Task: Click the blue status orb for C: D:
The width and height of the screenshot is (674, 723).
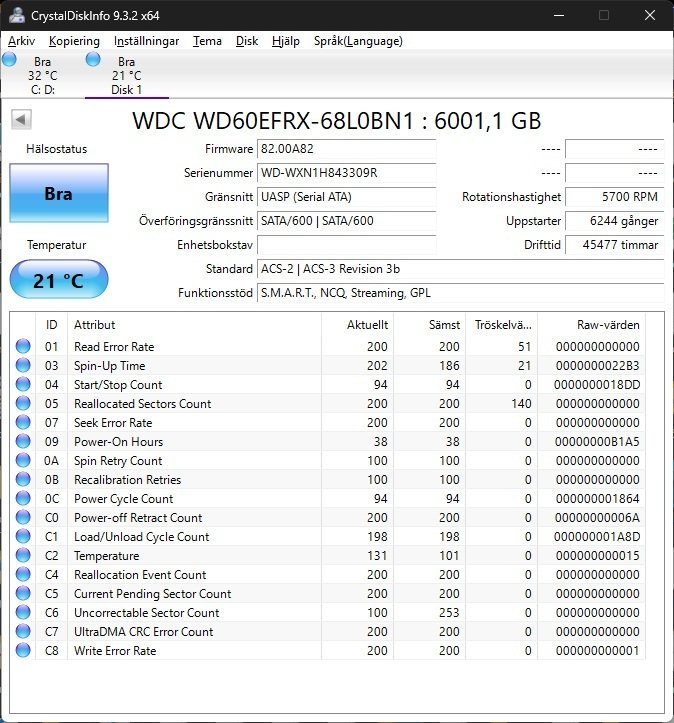Action: (9, 59)
